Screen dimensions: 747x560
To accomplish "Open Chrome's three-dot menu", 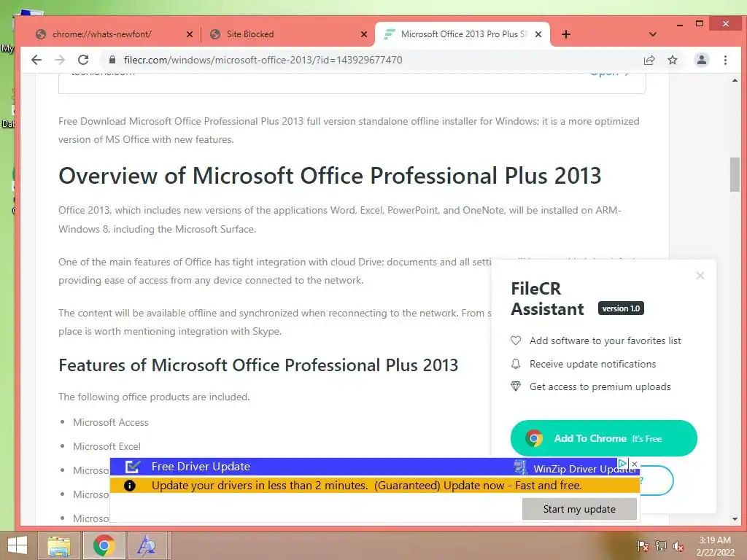I will coord(725,60).
